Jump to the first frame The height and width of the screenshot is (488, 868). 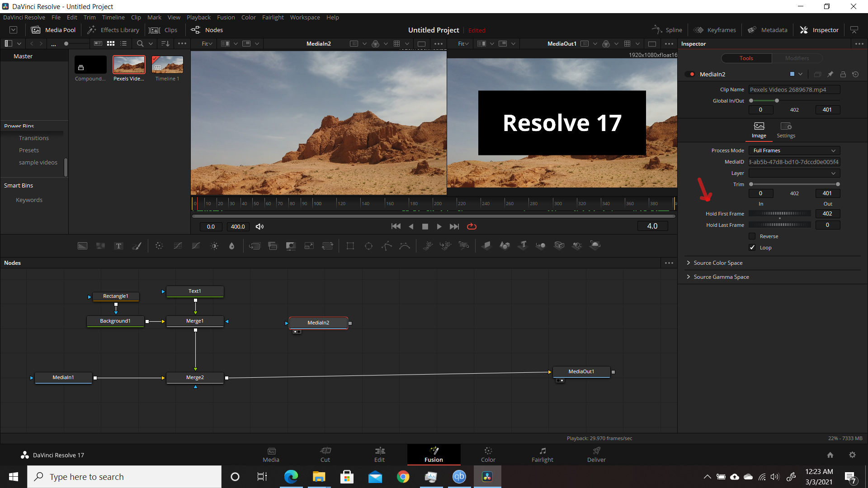tap(396, 226)
